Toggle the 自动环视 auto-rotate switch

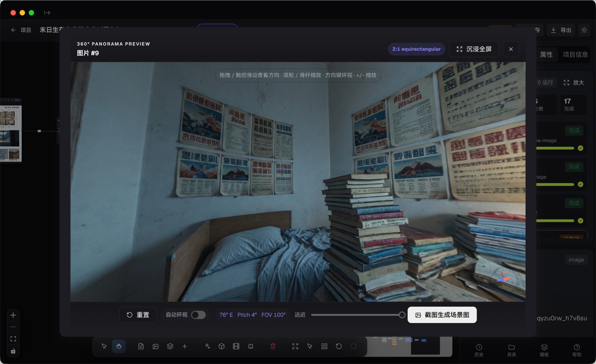tap(198, 315)
